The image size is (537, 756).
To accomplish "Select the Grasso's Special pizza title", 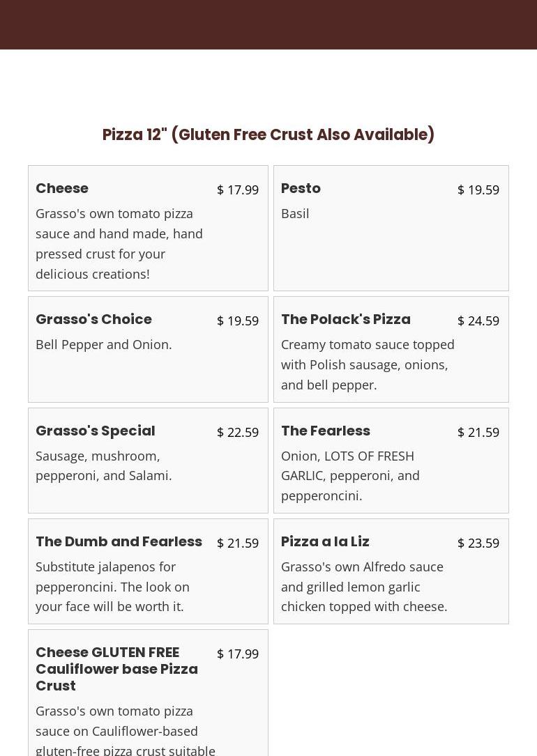I will pos(95,431).
